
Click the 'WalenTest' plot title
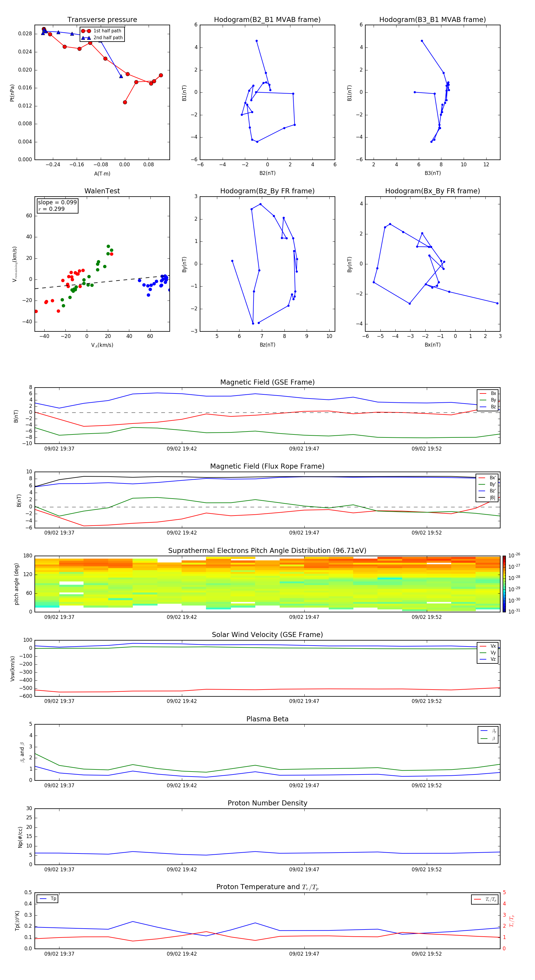point(102,191)
